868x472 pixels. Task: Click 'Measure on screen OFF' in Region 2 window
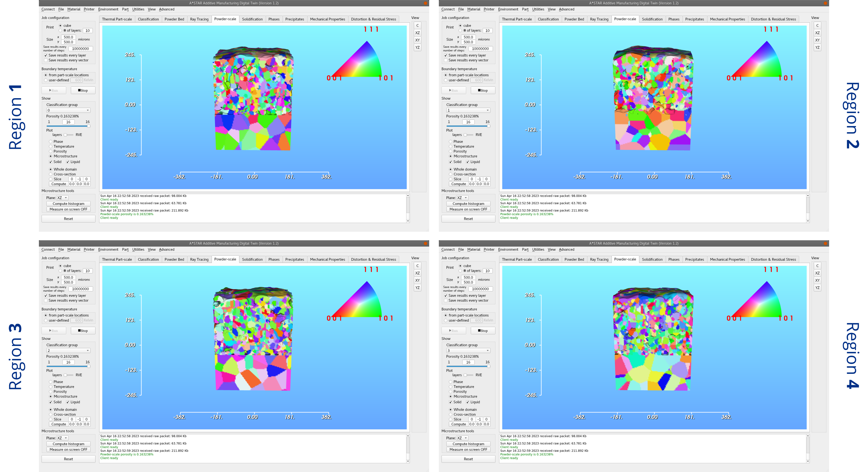pyautogui.click(x=468, y=209)
